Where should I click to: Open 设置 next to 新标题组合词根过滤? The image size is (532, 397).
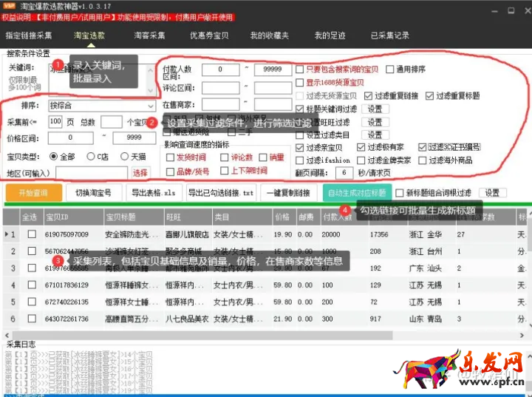point(492,193)
